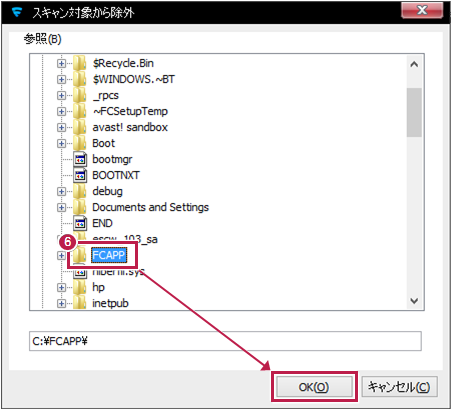
Task: Select the BOOTNXT file icon
Action: point(80,175)
